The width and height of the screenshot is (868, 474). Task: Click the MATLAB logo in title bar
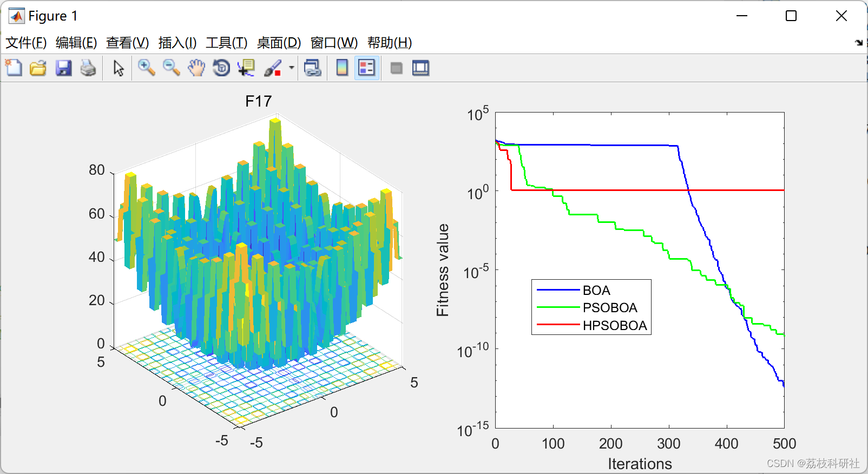pyautogui.click(x=17, y=16)
